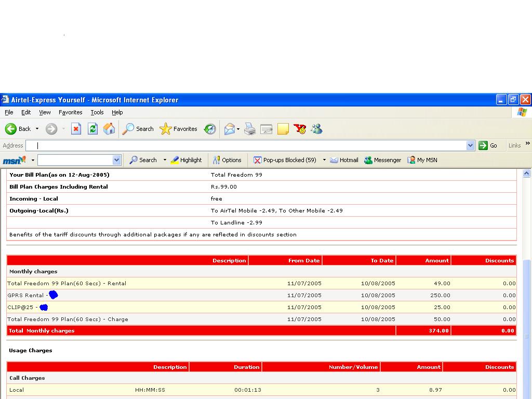Open the File menu
Viewport: 532px width, 399px height.
tap(9, 112)
